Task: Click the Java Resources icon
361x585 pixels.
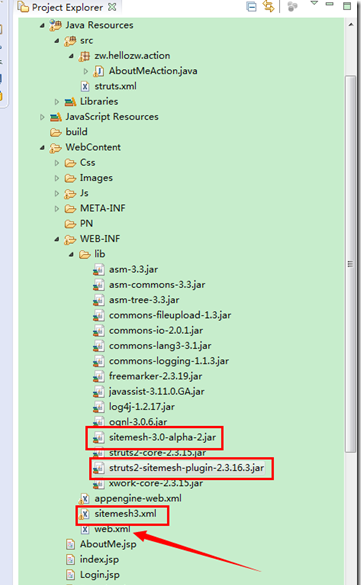Action: tap(56, 25)
